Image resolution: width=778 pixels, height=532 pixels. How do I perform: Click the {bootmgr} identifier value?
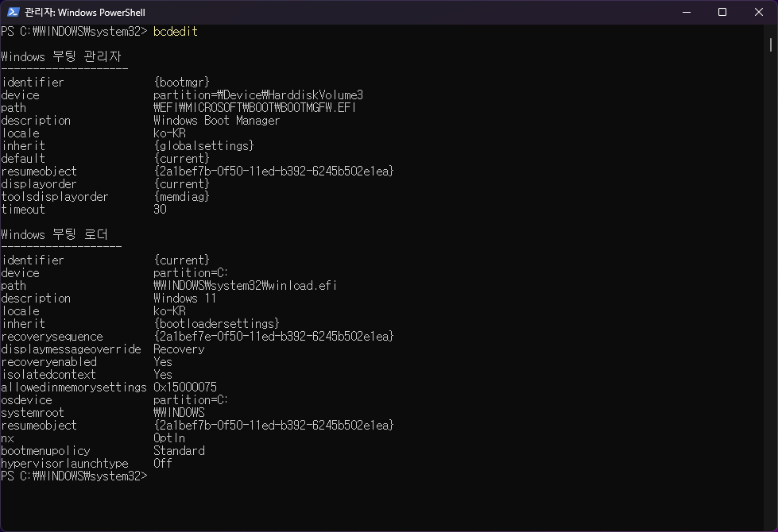click(x=182, y=82)
